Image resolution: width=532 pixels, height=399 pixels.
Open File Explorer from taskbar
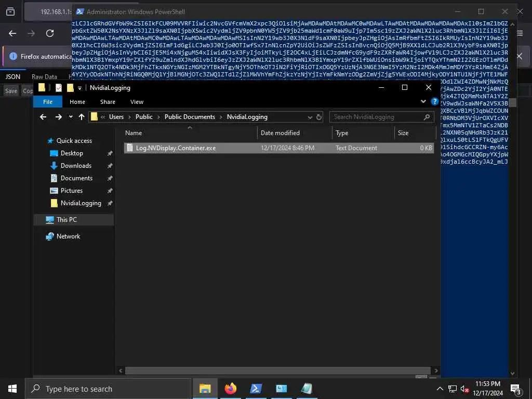point(205,389)
